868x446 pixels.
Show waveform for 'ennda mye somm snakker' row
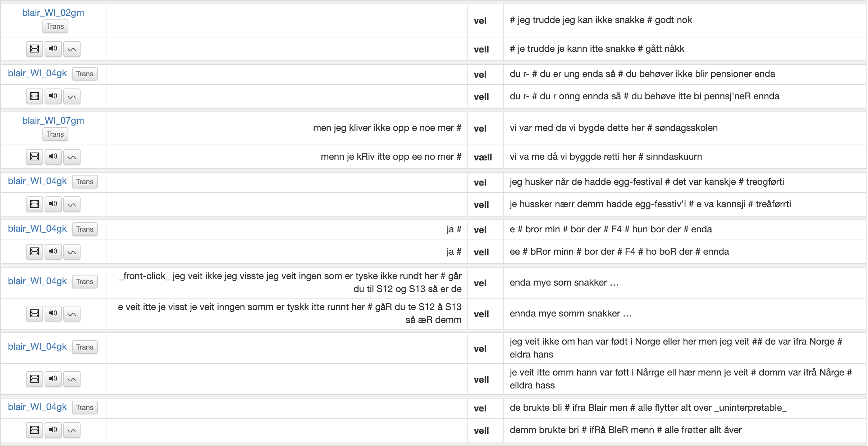tap(72, 314)
